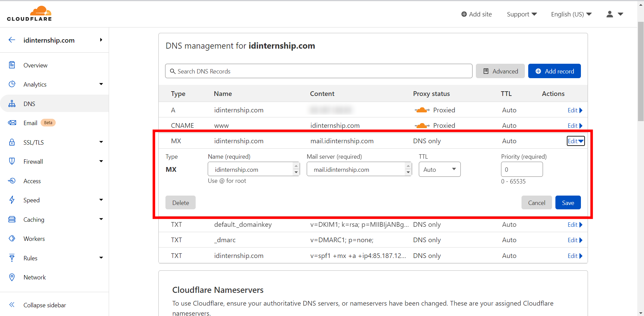Click the Caching drive icon
This screenshot has height=316, width=644.
tap(12, 219)
